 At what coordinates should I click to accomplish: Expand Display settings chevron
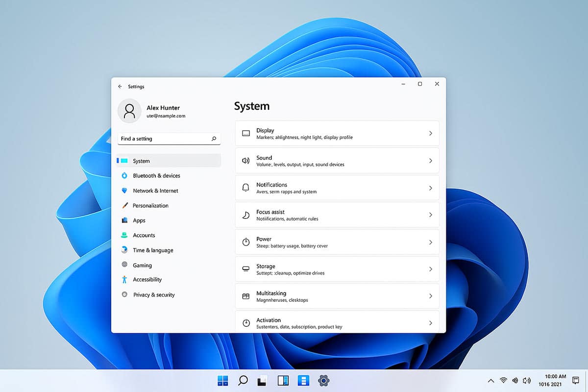[x=430, y=133]
